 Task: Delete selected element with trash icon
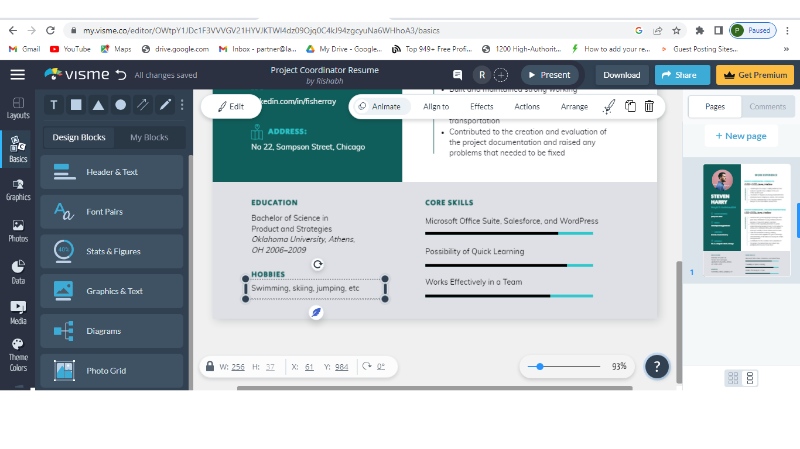click(649, 106)
